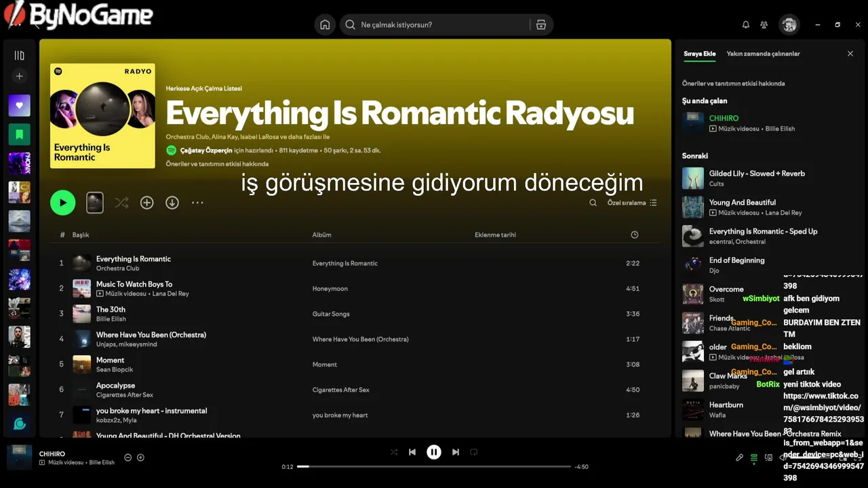The image size is (868, 488).
Task: Open Çağatay Özperçin profile link
Action: click(x=207, y=150)
